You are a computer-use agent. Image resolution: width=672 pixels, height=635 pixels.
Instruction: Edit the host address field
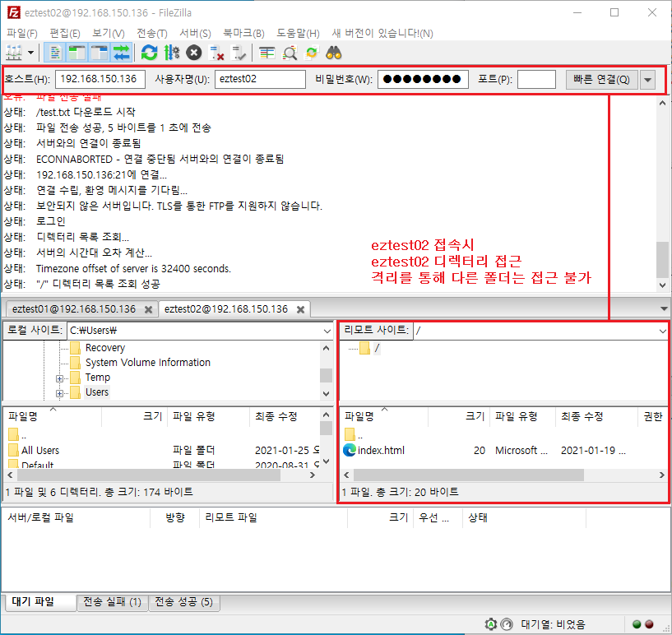tap(100, 79)
